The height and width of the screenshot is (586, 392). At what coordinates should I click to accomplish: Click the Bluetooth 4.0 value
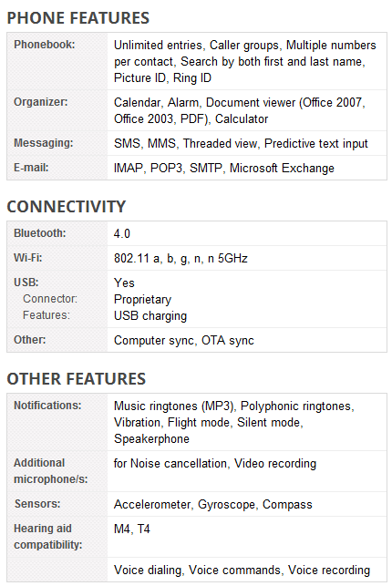point(122,233)
